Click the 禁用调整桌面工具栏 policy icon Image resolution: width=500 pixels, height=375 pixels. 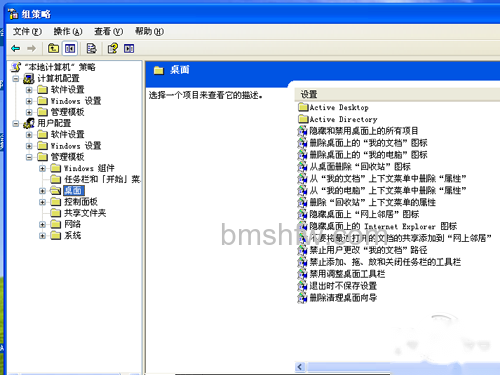point(302,274)
